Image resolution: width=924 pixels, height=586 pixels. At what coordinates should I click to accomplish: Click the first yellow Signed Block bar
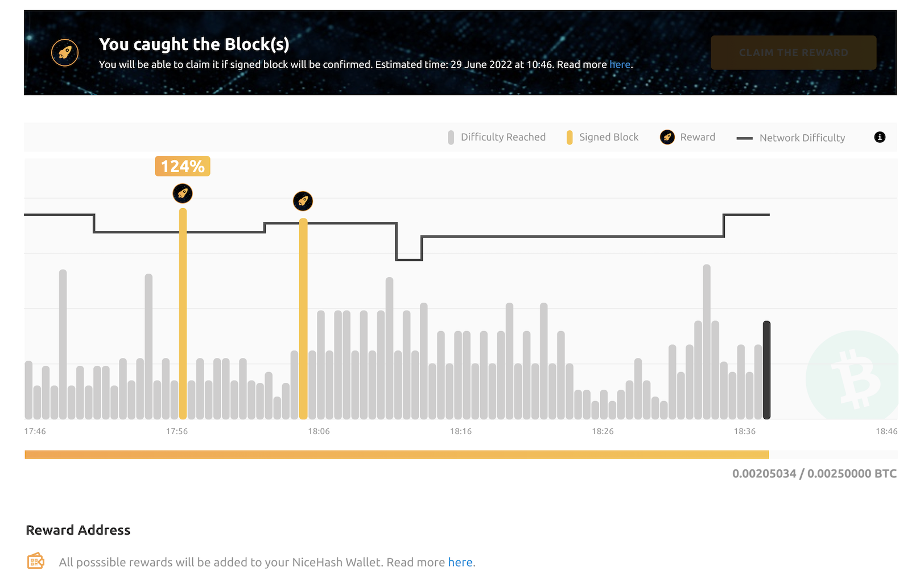[x=183, y=313]
